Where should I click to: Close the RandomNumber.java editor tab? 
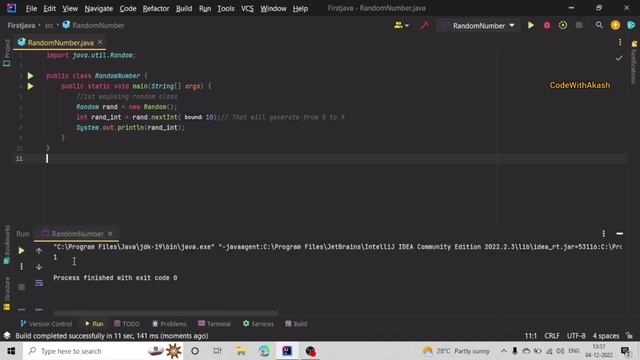tap(100, 42)
